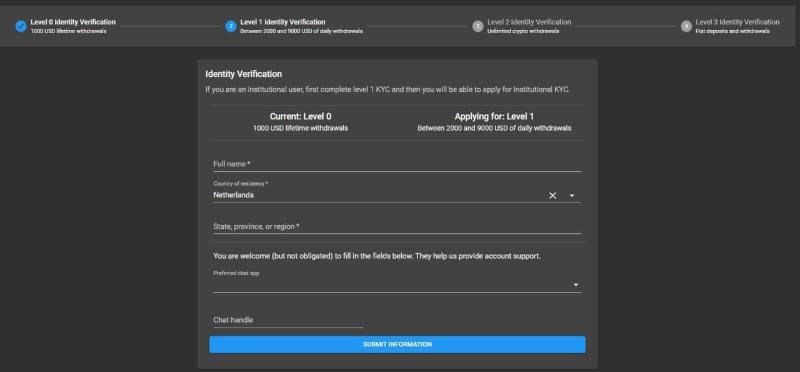Click the Level 1 step number circle

click(x=231, y=26)
